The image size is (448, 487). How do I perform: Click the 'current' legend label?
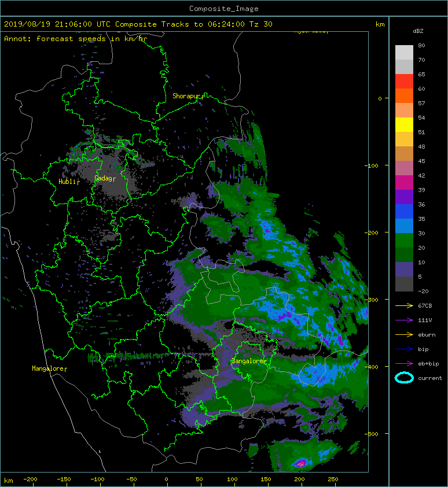(430, 378)
